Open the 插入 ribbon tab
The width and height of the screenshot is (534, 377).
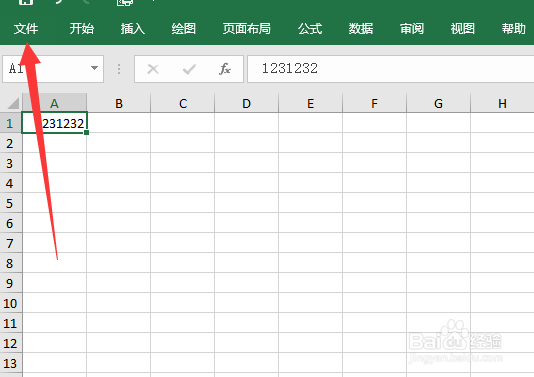(x=133, y=29)
